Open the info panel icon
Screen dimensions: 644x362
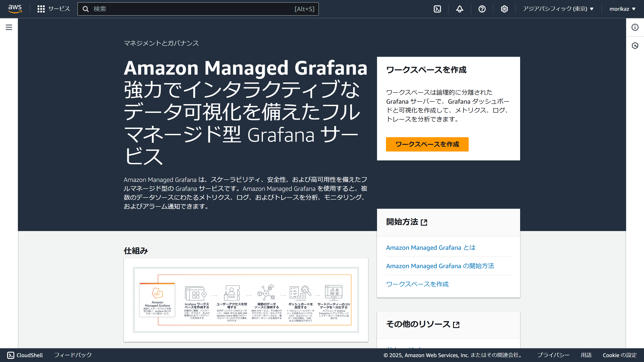(635, 27)
